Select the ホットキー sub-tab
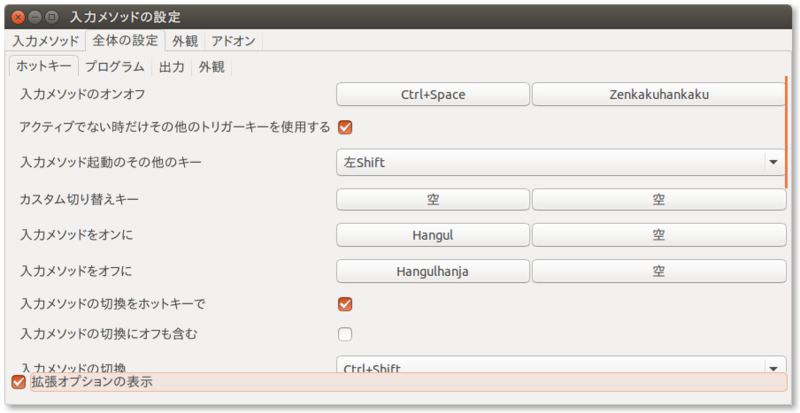 [44, 66]
